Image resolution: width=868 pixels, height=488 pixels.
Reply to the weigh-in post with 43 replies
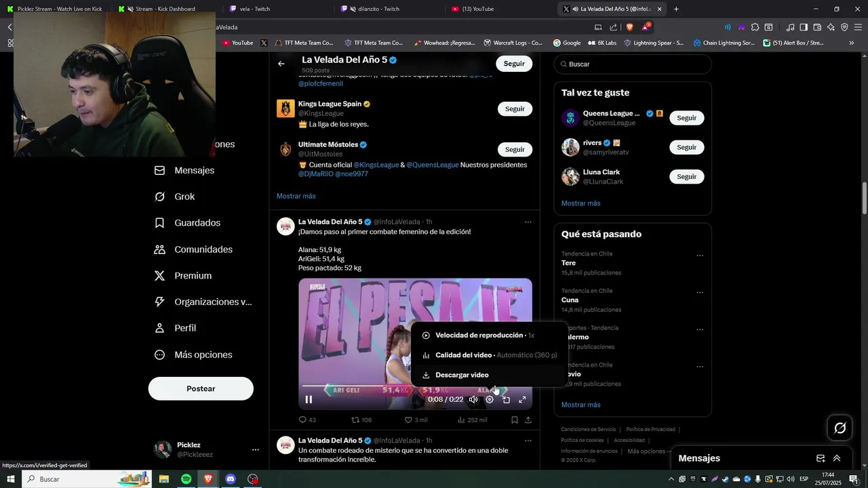point(307,420)
